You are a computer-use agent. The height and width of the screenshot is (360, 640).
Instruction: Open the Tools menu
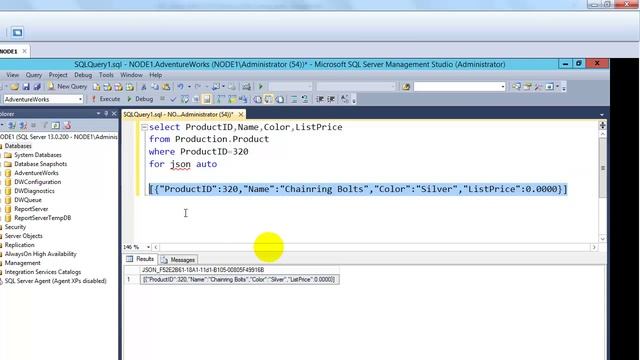[106, 75]
